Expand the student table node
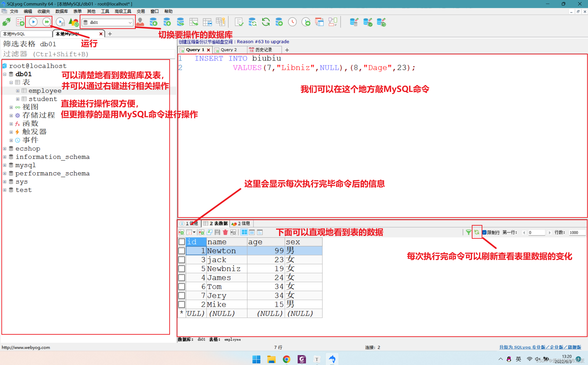 coord(18,99)
